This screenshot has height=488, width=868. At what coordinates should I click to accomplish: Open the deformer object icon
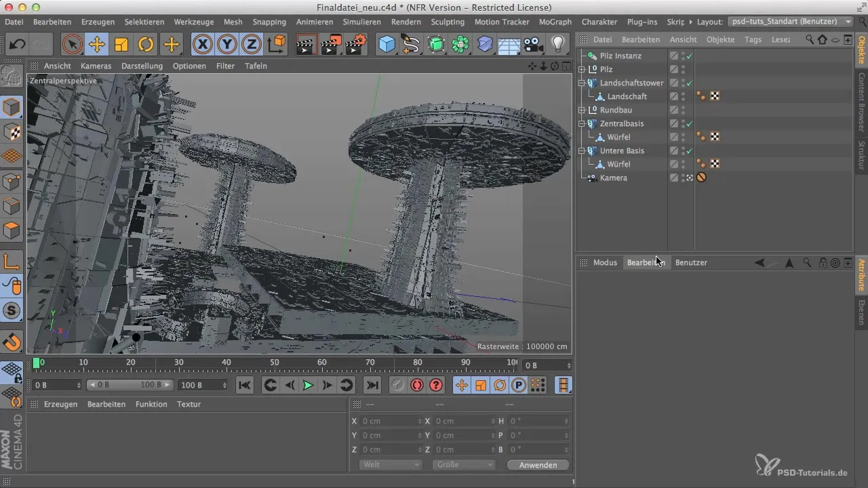[485, 45]
